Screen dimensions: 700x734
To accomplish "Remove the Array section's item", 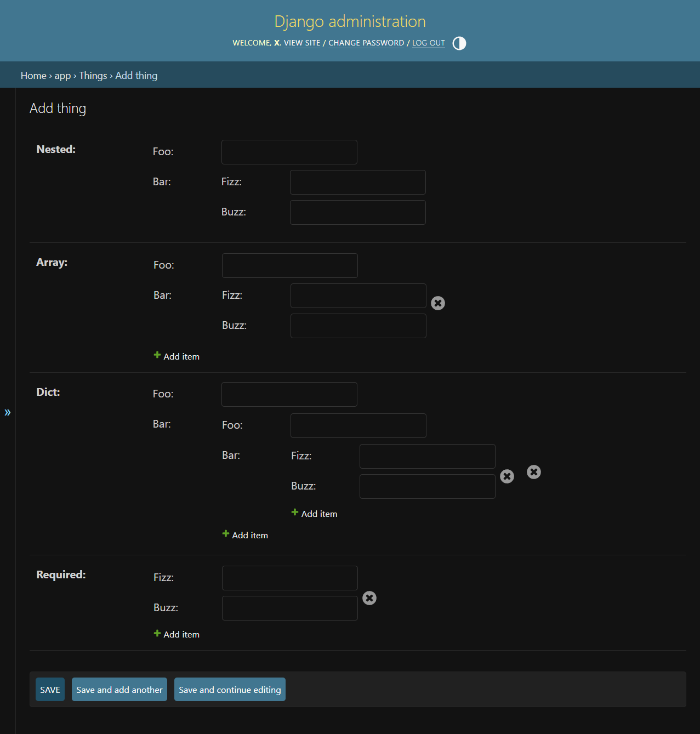I will (x=437, y=303).
